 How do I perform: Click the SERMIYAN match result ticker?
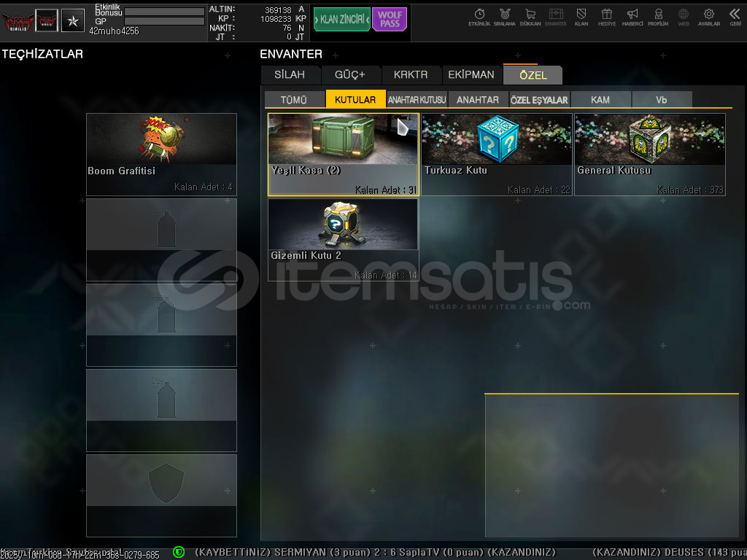[375, 553]
